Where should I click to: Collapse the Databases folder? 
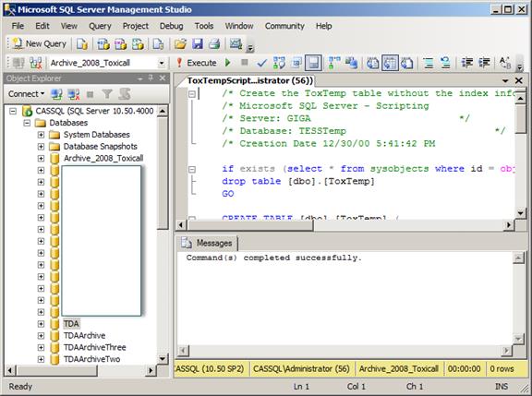click(x=27, y=123)
